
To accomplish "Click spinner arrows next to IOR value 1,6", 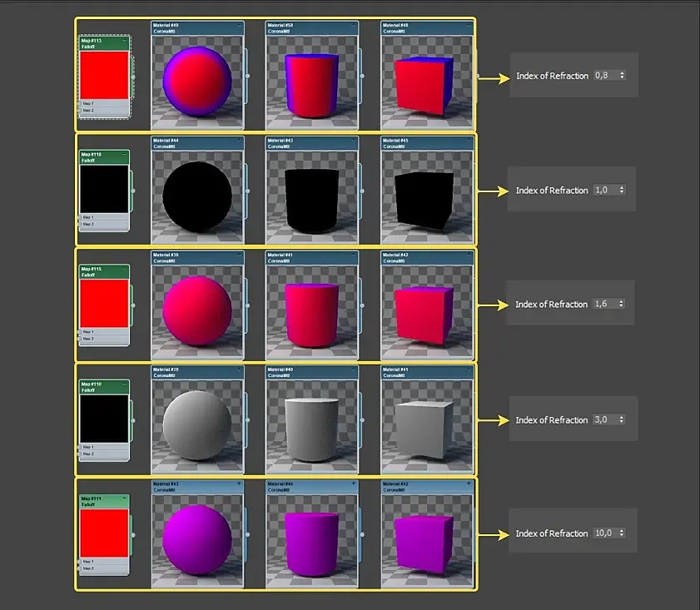I will click(621, 304).
